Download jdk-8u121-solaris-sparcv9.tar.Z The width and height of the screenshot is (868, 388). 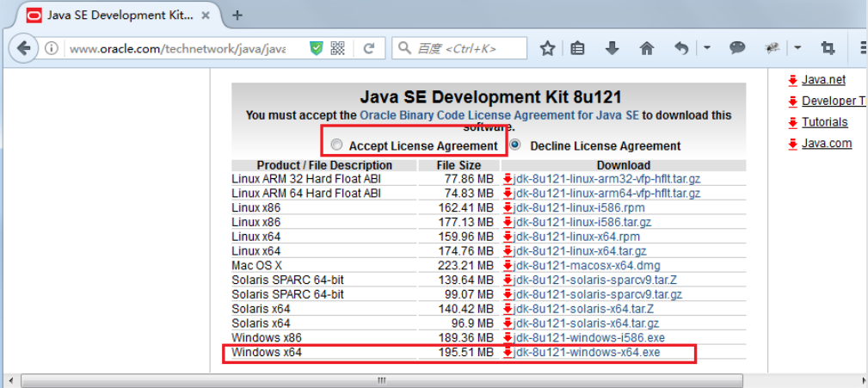pos(594,280)
